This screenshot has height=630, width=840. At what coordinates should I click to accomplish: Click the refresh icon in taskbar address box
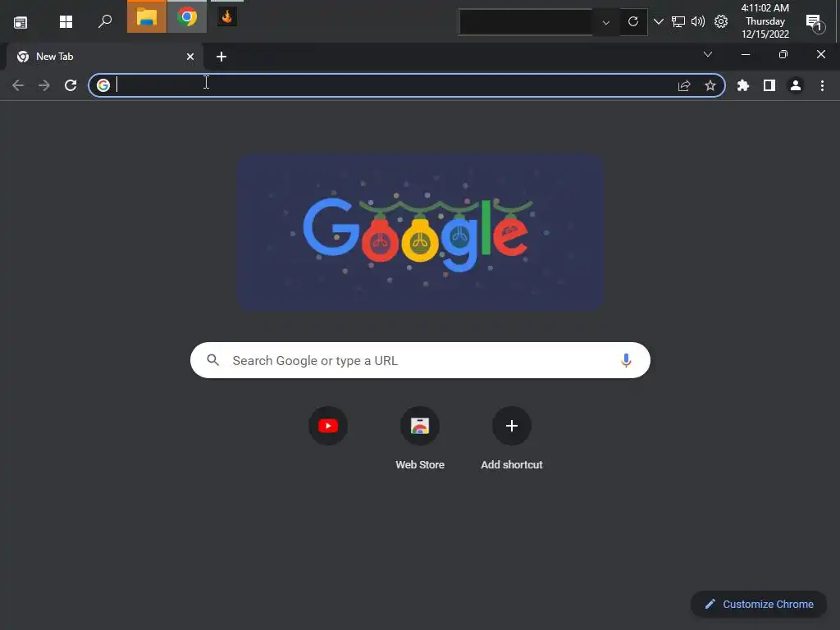(633, 21)
